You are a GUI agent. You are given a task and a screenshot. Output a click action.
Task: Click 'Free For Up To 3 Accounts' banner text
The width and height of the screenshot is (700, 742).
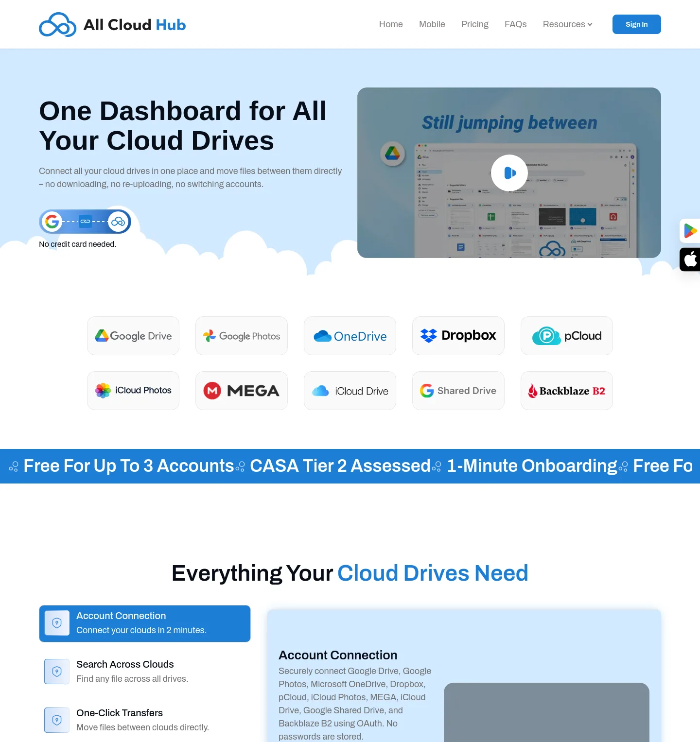point(129,466)
